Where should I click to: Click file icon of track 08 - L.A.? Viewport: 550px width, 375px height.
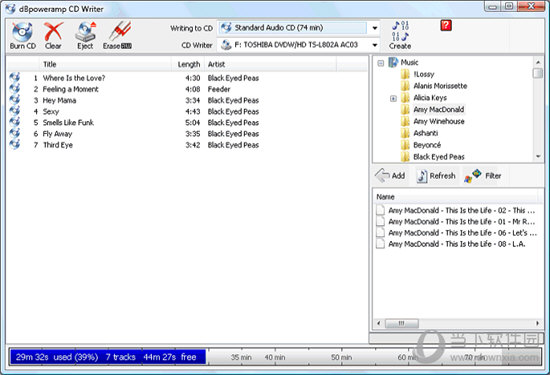[x=380, y=244]
